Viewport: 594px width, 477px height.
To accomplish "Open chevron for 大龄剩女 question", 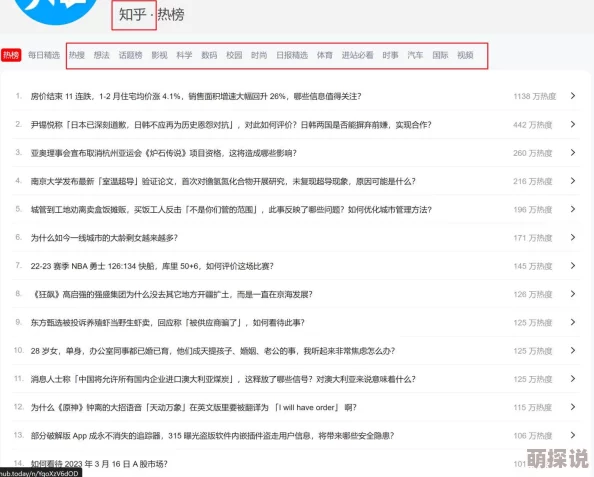I will click(x=573, y=237).
